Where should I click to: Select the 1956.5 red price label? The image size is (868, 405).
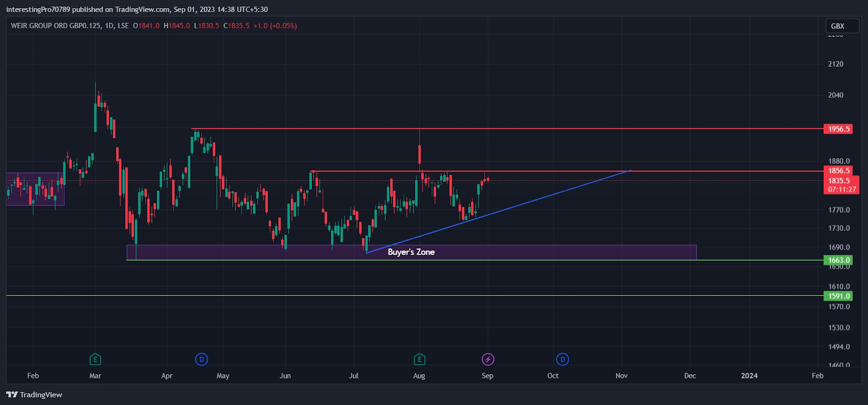[838, 129]
